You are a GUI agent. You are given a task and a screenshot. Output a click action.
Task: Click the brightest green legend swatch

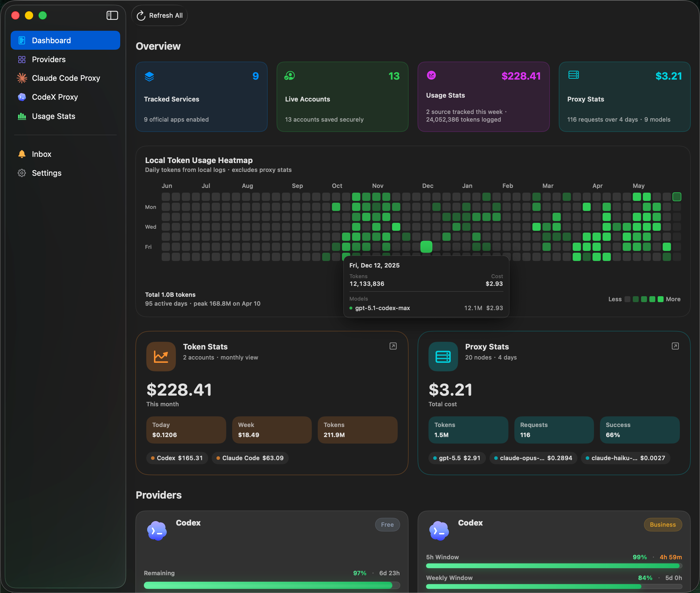coord(660,299)
